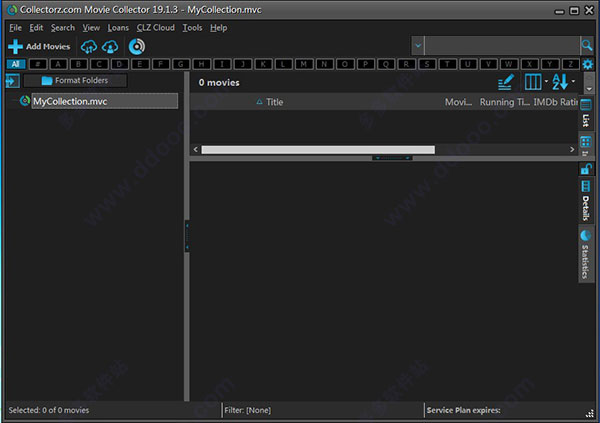Click the search magnifier icon
This screenshot has width=600, height=423.
(587, 46)
